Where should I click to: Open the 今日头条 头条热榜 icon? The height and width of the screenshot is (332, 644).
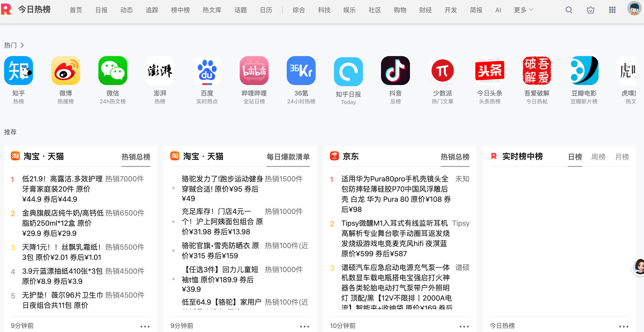(x=490, y=71)
